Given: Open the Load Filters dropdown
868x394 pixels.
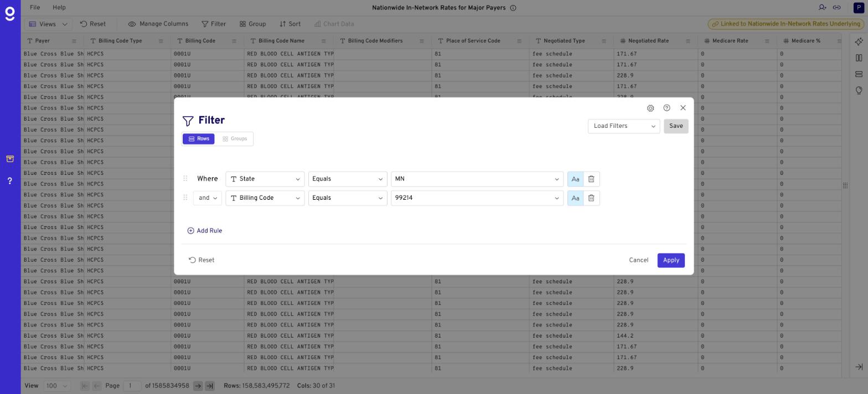Looking at the screenshot, I should coord(624,126).
